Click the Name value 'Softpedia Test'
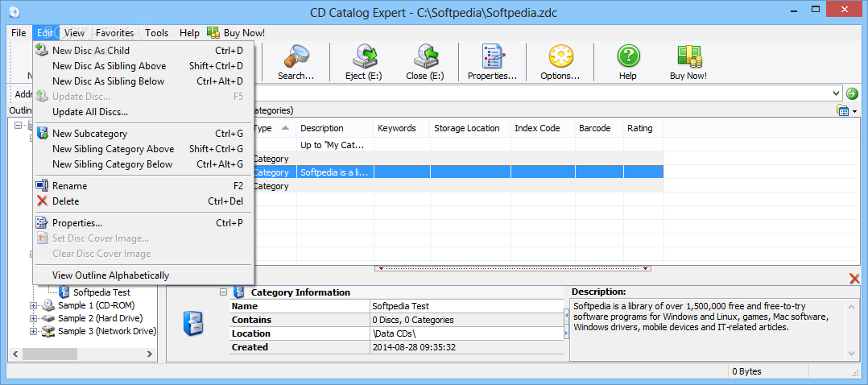 (x=400, y=306)
